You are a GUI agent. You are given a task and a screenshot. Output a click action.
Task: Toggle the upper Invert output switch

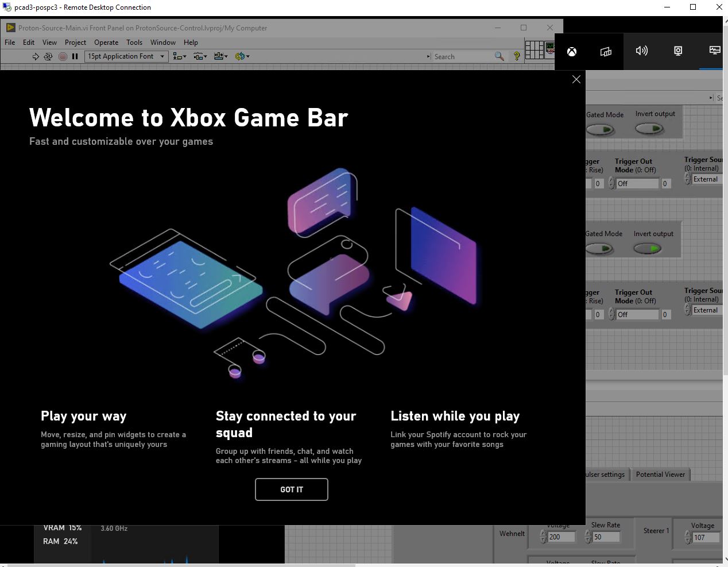click(649, 129)
